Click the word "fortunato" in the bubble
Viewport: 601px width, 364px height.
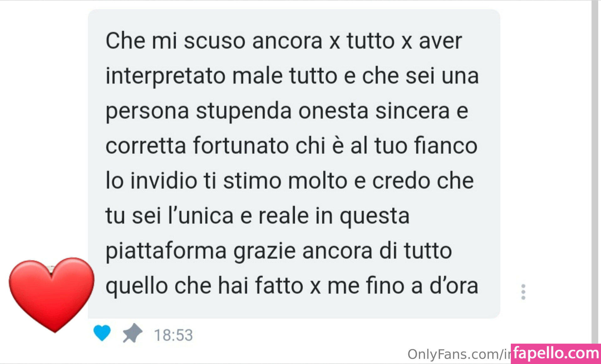[241, 146]
